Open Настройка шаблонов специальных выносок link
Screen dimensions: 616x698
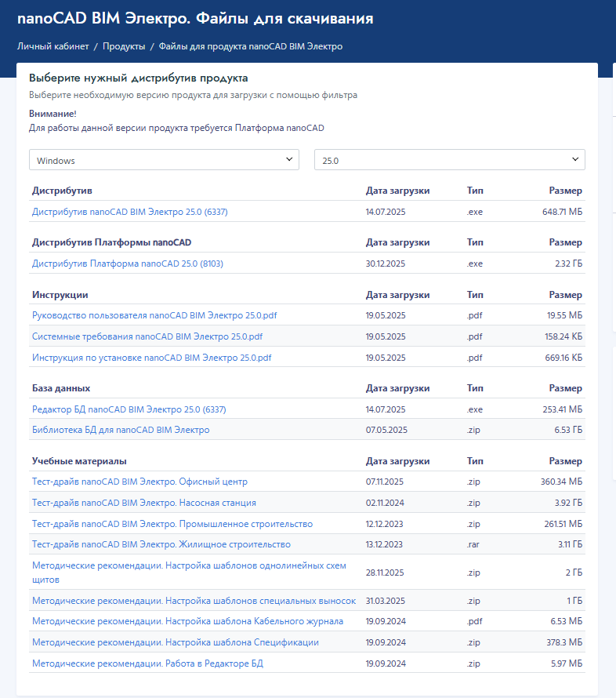194,601
